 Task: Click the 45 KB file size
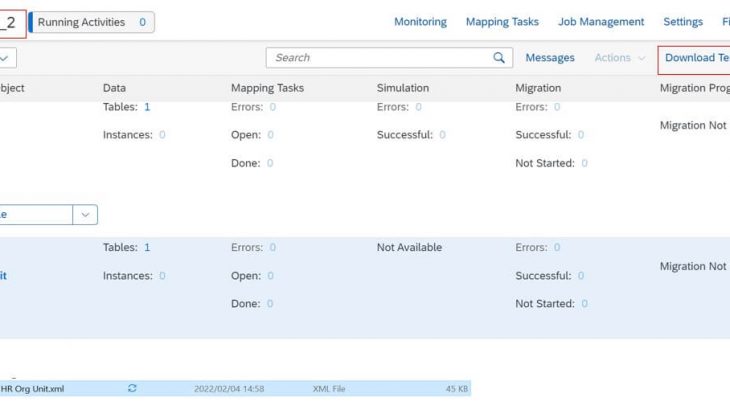457,389
